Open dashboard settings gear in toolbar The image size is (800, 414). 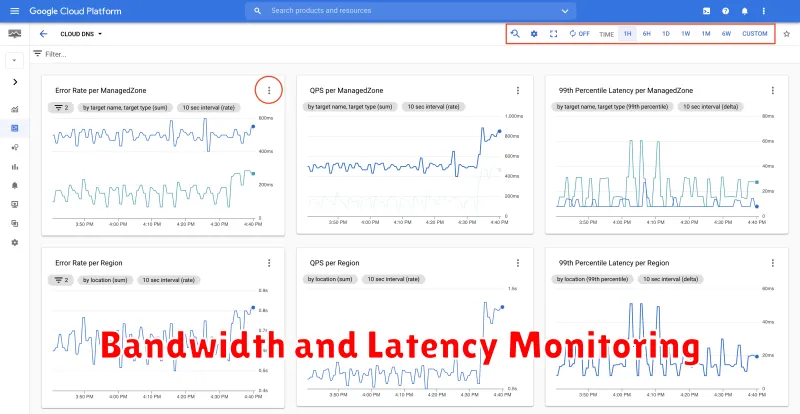point(534,34)
